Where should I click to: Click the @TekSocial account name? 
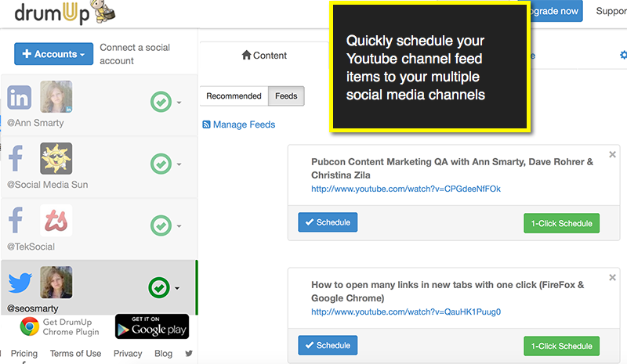point(31,247)
